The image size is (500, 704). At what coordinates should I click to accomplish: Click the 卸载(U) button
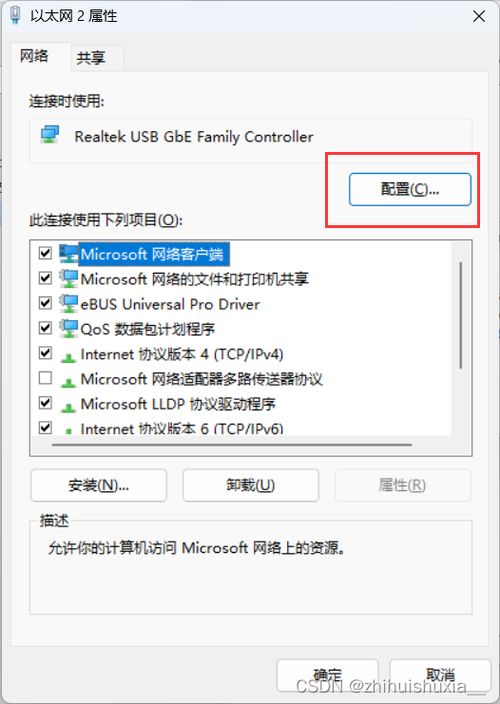pyautogui.click(x=250, y=485)
